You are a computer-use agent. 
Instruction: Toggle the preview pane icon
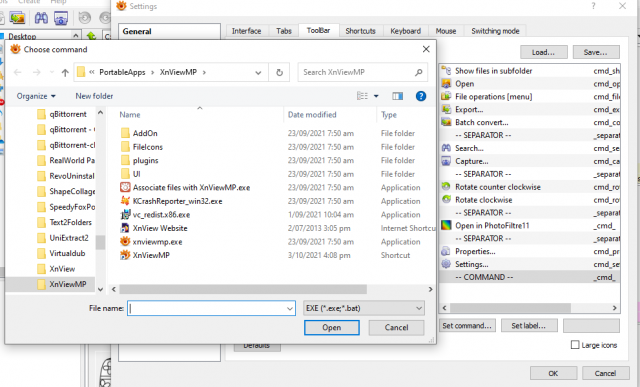pos(397,96)
